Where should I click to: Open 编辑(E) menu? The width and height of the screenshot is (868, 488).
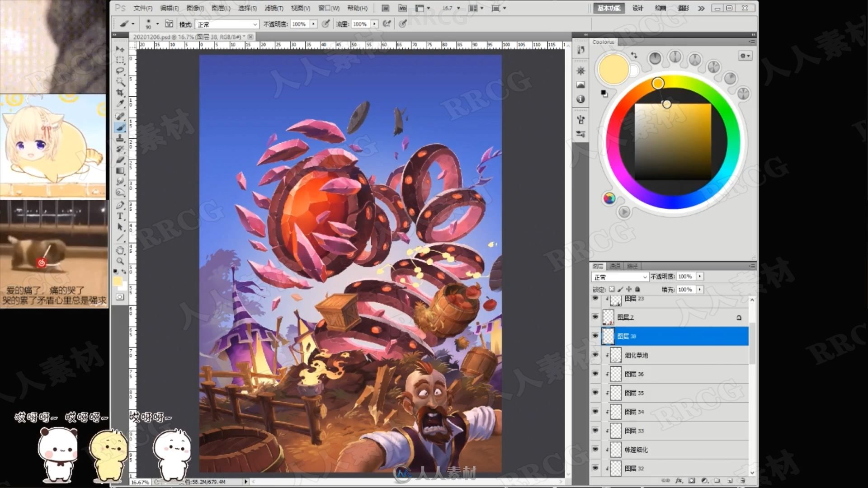point(170,8)
